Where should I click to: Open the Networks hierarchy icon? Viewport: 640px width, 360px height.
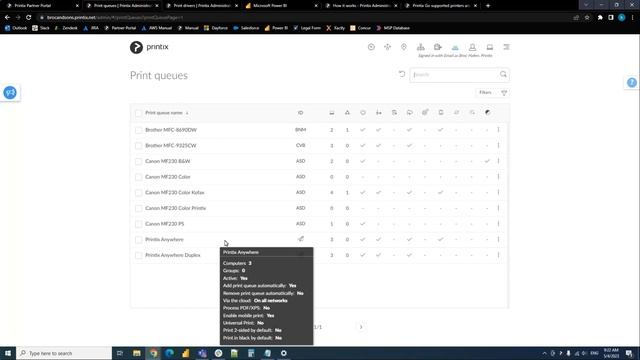(x=420, y=47)
